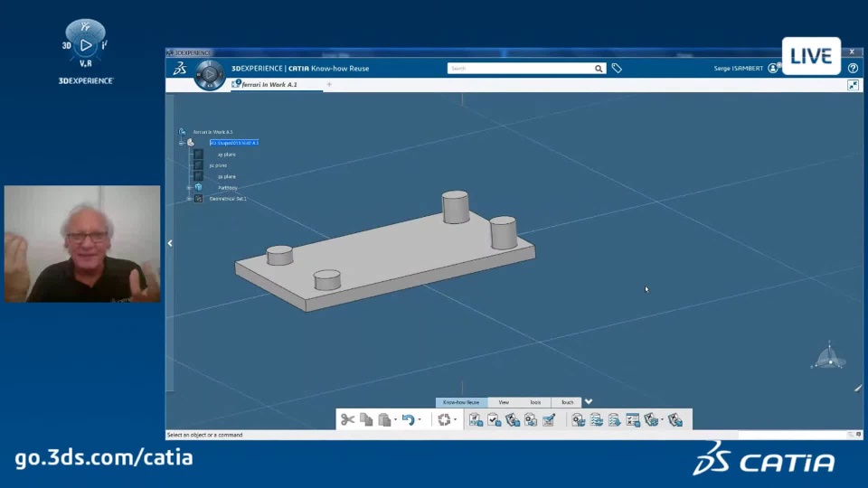Switch to the View tab

point(504,402)
